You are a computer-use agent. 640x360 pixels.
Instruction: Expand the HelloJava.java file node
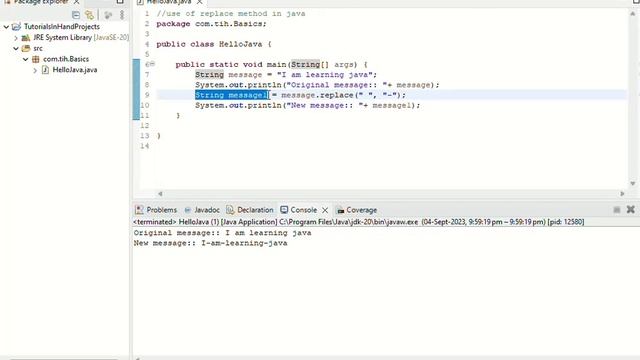pos(35,70)
